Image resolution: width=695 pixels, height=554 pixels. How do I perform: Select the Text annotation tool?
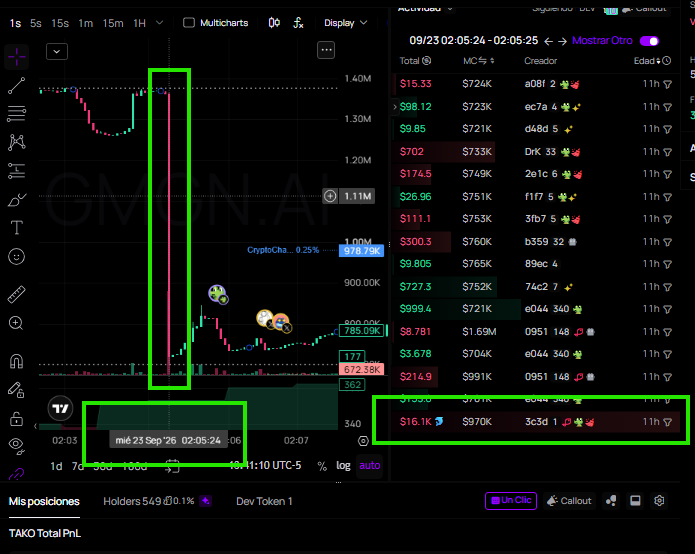point(16,228)
